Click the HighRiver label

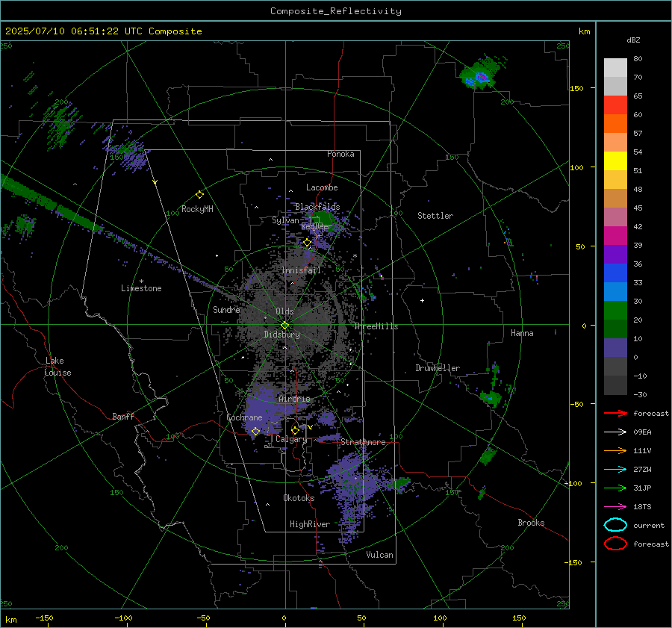[310, 525]
